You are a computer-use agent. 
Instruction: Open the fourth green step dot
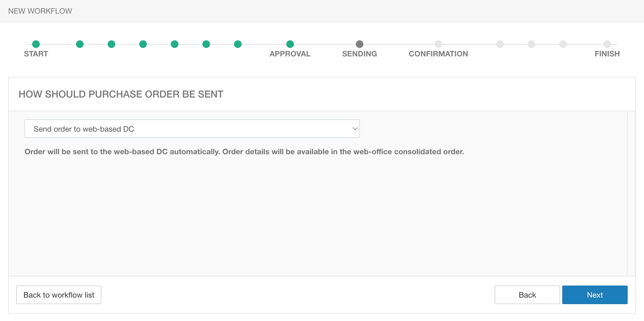(x=143, y=44)
